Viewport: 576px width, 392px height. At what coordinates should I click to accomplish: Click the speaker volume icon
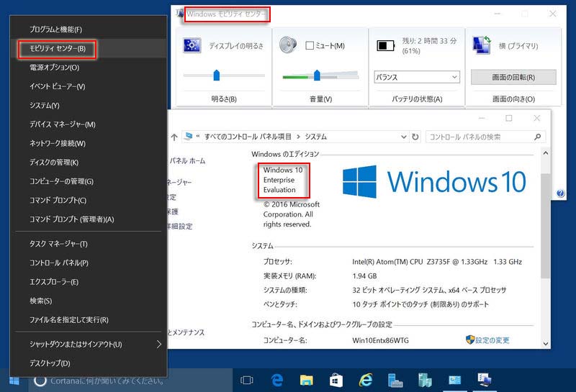[288, 45]
